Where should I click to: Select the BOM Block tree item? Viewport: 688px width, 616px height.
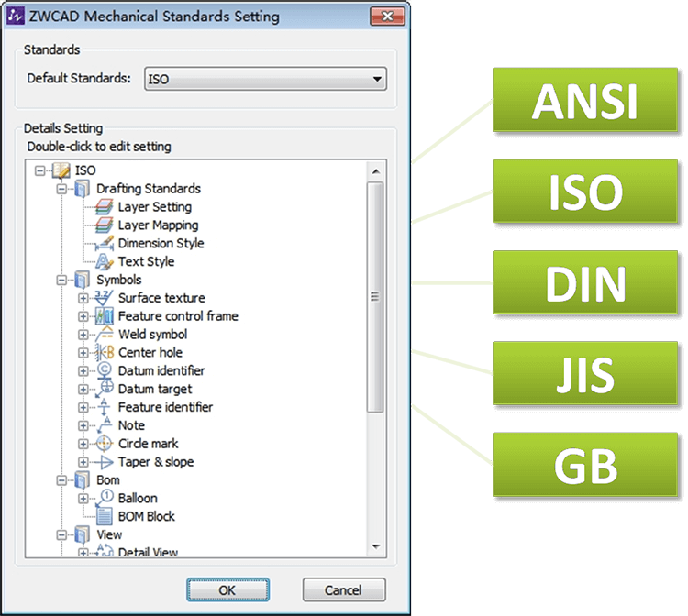point(146,516)
